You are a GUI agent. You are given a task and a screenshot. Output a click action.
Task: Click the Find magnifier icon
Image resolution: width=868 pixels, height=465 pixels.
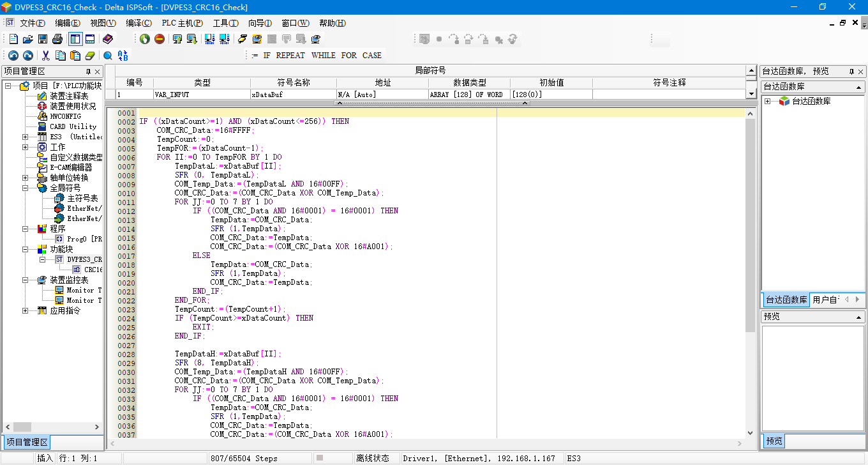point(107,56)
